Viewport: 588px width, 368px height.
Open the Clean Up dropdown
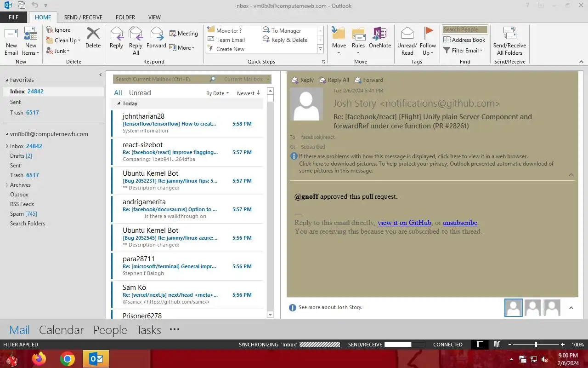tap(63, 40)
